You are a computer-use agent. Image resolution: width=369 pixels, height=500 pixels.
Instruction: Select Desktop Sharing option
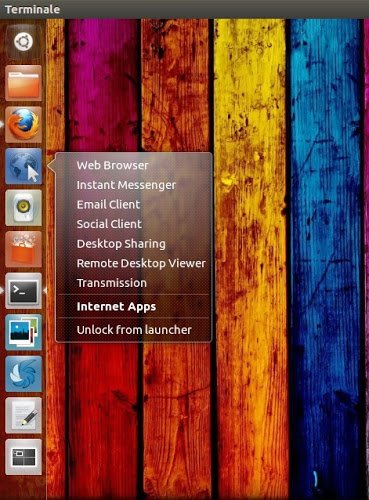pyautogui.click(x=121, y=244)
